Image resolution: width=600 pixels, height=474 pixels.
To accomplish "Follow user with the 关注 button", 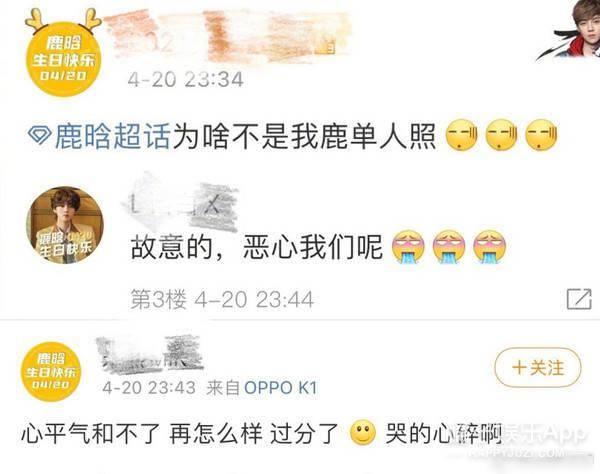I will [x=538, y=368].
